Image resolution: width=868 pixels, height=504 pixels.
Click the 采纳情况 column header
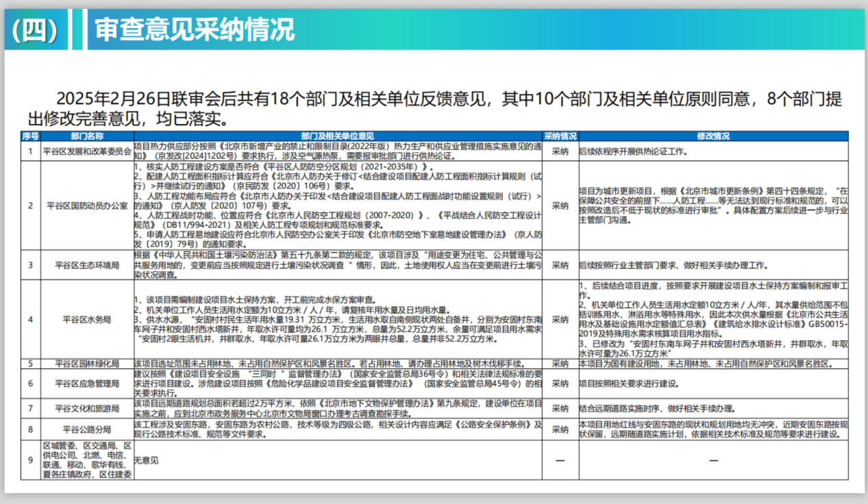coord(560,136)
